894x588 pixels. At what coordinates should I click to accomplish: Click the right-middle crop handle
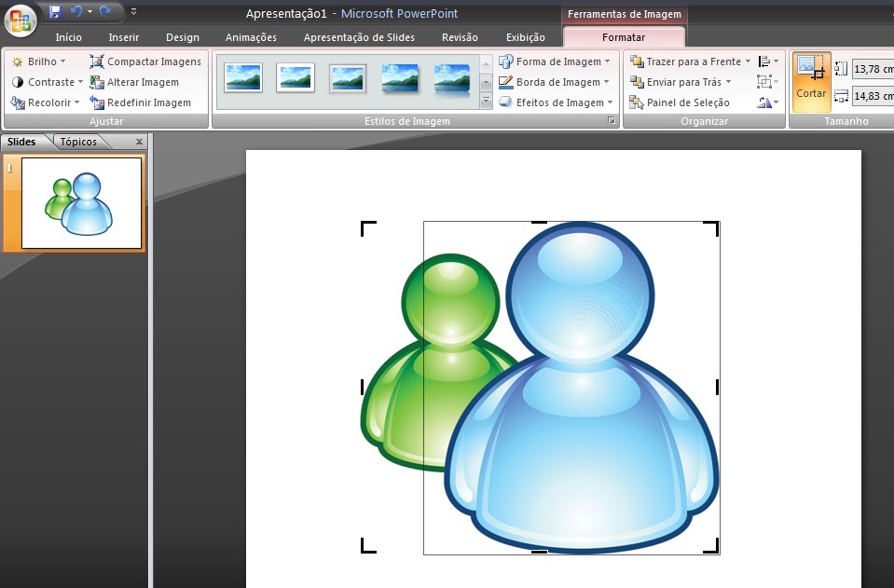tap(717, 388)
